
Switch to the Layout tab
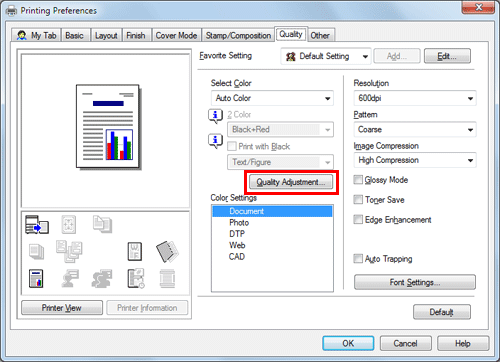[x=106, y=35]
